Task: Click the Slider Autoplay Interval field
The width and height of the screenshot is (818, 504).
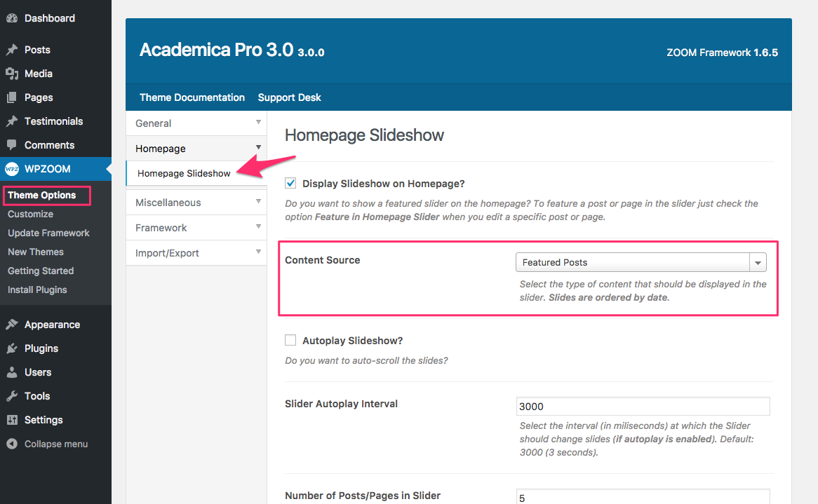Action: tap(643, 406)
